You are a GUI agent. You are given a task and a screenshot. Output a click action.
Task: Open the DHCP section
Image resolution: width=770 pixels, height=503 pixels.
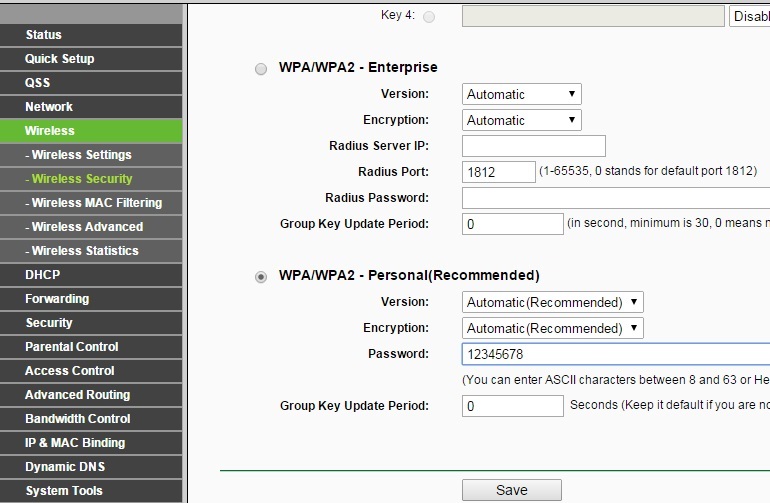tap(43, 275)
